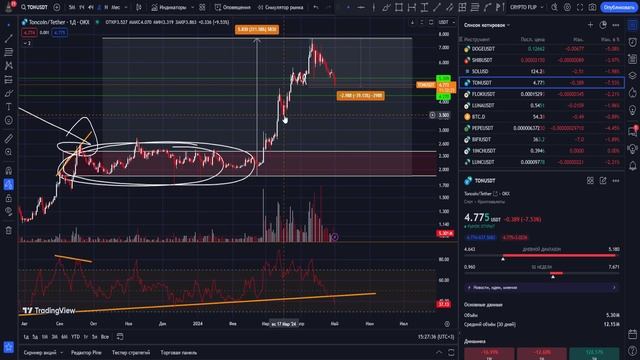Click the add symbol plus icon beside TONUSDT

pyautogui.click(x=57, y=7)
